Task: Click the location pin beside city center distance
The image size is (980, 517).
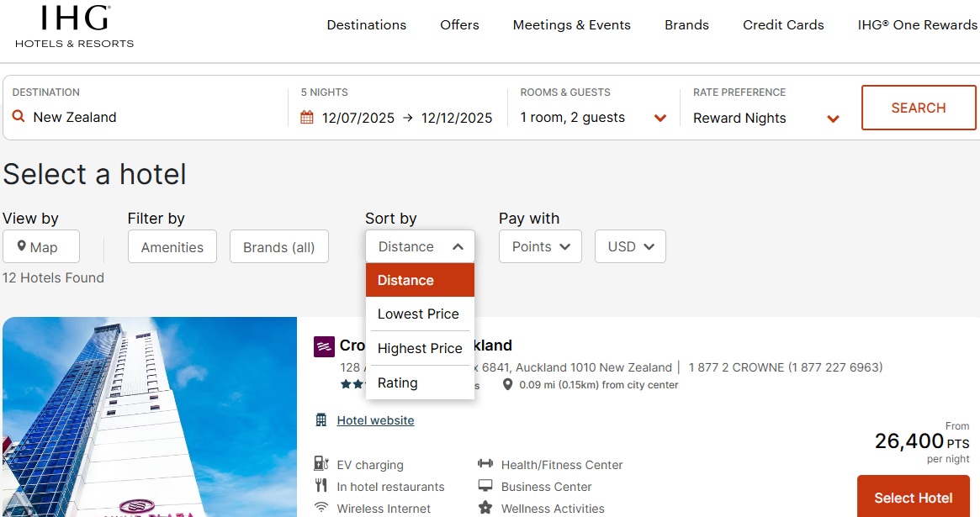Action: coord(507,385)
